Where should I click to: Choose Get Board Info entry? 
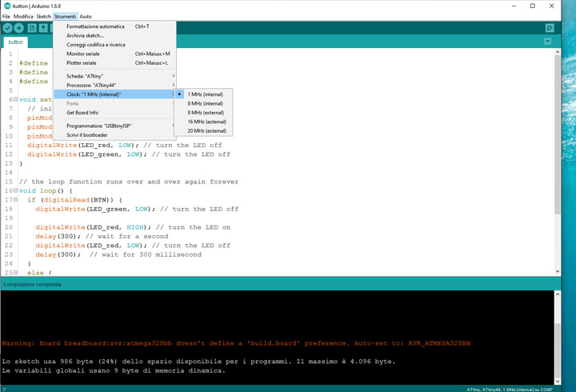point(114,113)
